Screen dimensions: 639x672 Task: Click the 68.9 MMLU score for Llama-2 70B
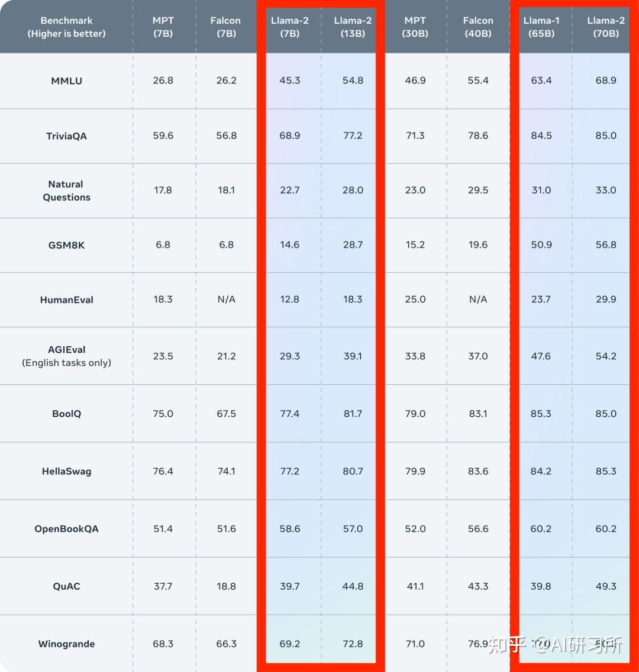(606, 80)
